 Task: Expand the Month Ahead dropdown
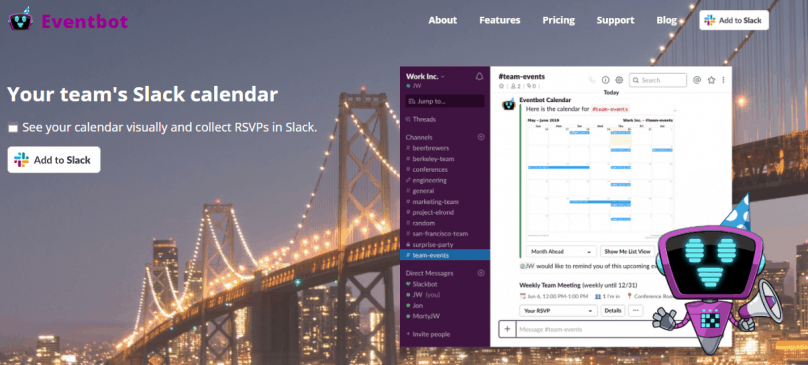561,252
